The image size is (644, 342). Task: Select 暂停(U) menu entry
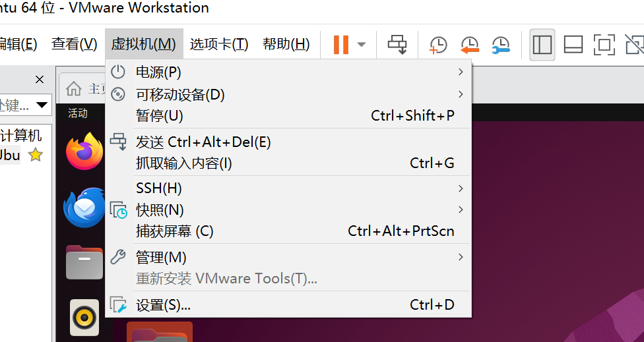tap(288, 115)
